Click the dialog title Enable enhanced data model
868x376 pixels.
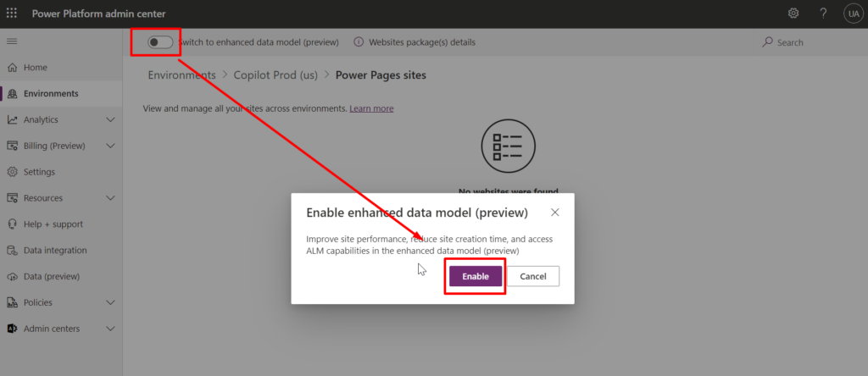(417, 213)
